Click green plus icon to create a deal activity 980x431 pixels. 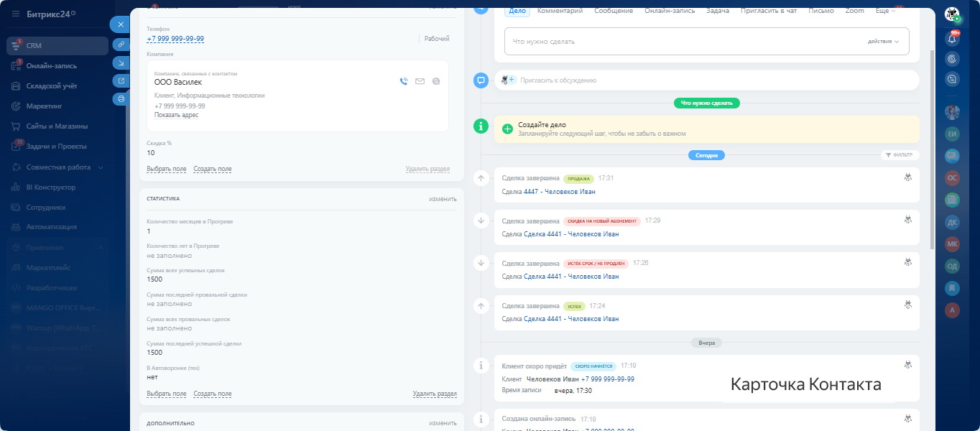[507, 129]
